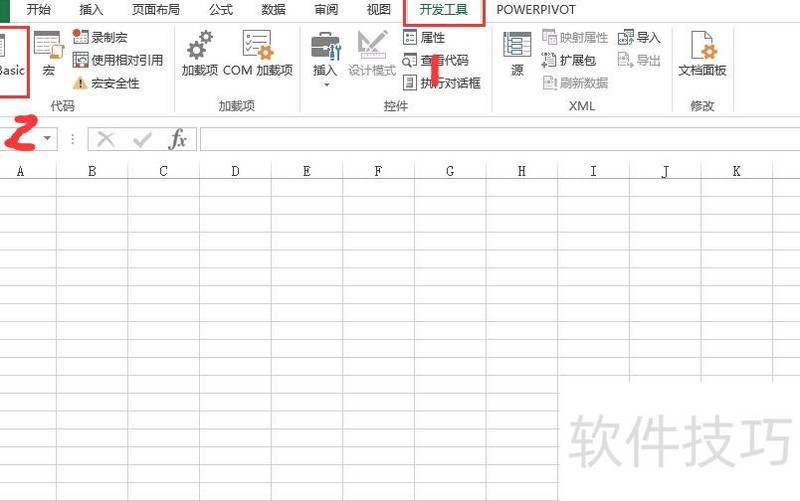The height and width of the screenshot is (501, 800).
Task: Click the formula bar cancel X
Action: coord(106,139)
